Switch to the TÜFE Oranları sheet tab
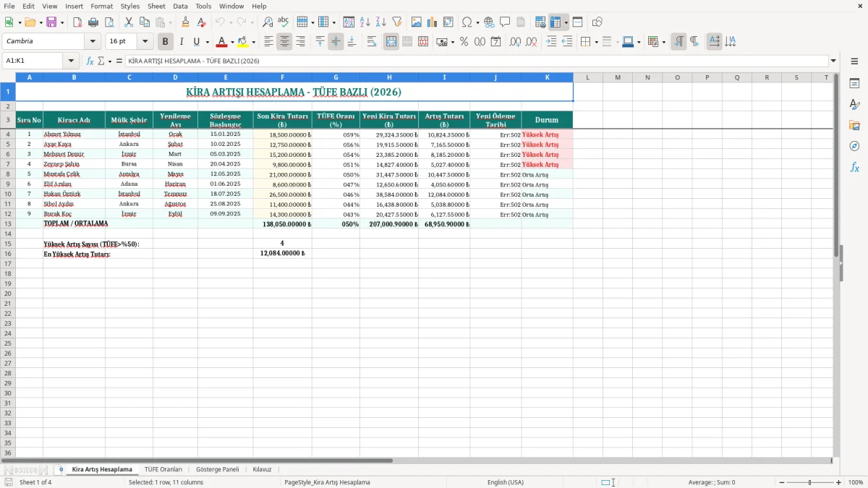The width and height of the screenshot is (868, 488). pyautogui.click(x=163, y=469)
